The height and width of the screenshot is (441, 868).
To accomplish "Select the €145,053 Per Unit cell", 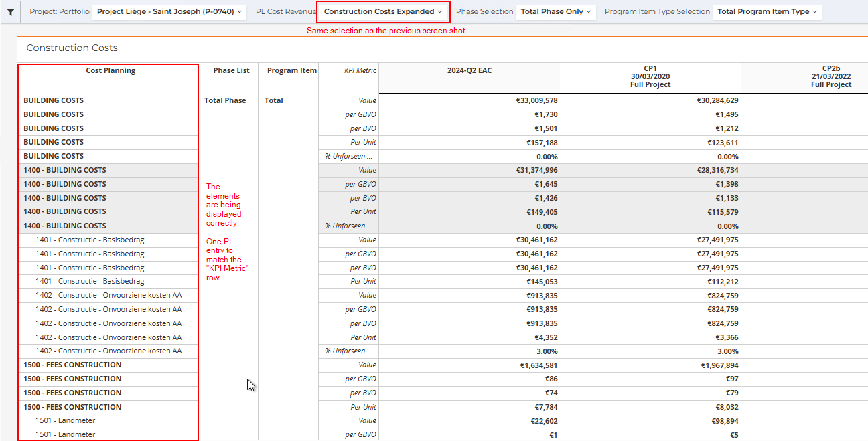I will (x=542, y=282).
